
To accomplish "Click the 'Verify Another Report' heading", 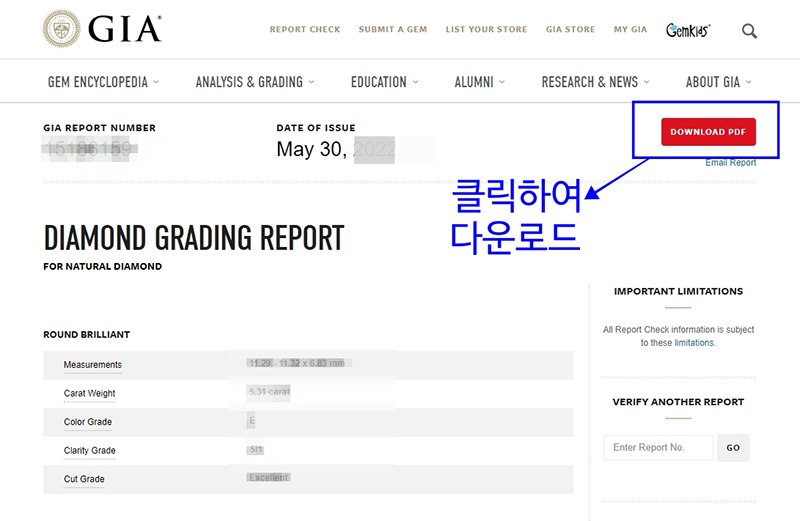I will tap(678, 402).
